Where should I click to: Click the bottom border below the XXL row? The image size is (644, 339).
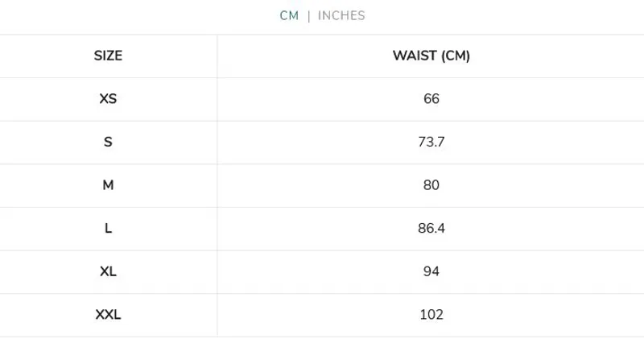pyautogui.click(x=322, y=337)
